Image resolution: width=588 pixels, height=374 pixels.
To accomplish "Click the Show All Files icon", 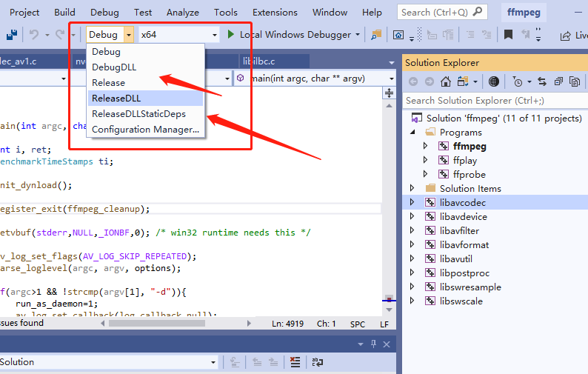I will (574, 82).
